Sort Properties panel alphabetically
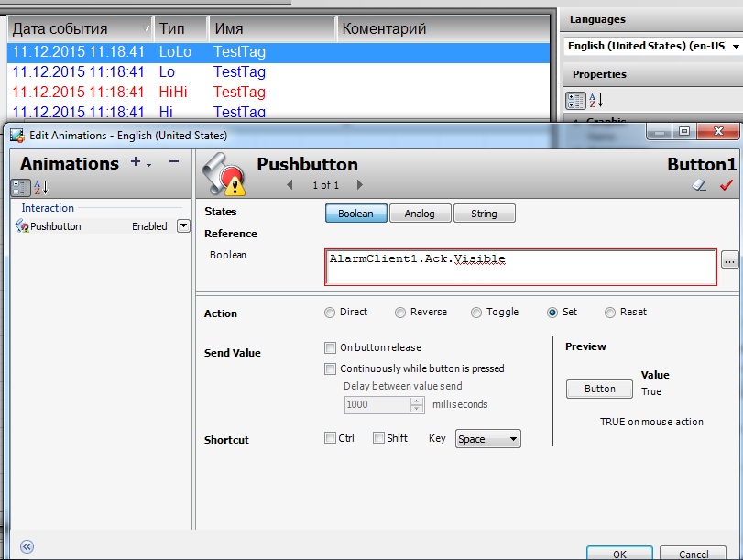The image size is (743, 560). 595,101
